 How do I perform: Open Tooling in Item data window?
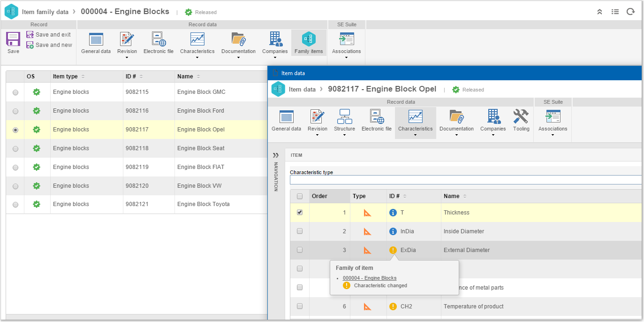click(x=521, y=121)
